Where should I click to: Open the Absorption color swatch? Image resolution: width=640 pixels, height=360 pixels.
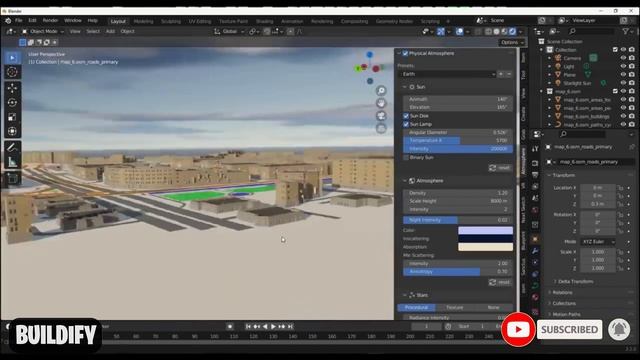point(485,247)
